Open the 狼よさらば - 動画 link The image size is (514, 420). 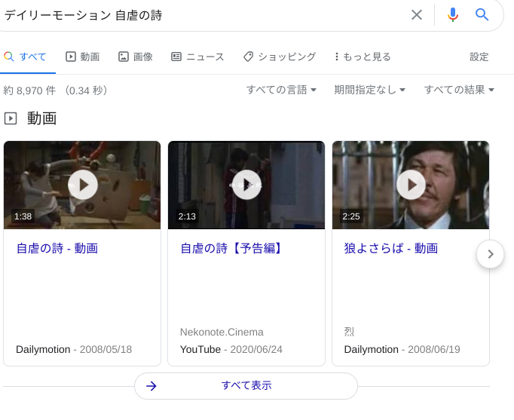point(391,248)
